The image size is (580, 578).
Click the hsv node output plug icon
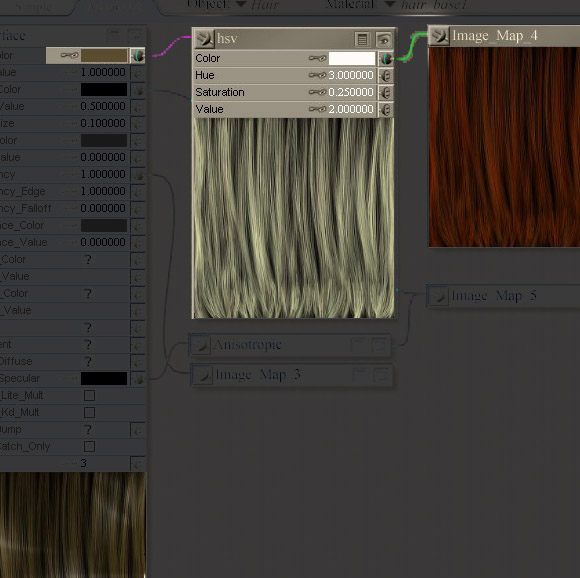click(x=205, y=39)
